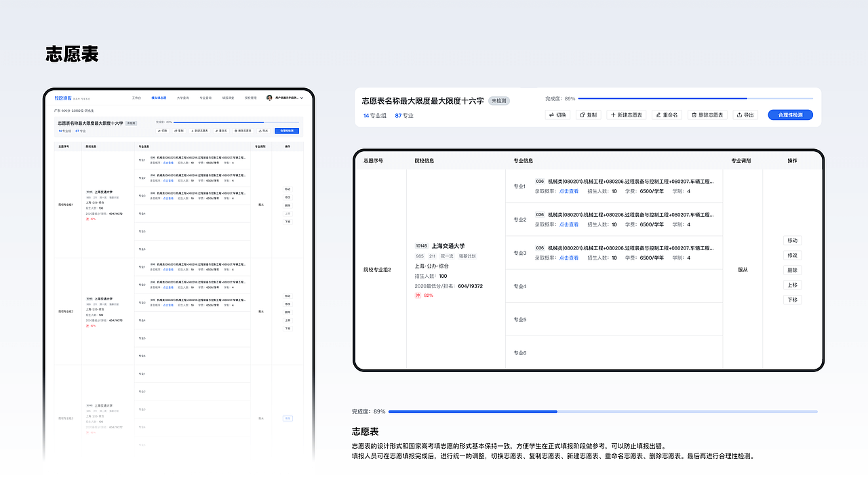Click 上海交通大学 name in enlarged table

tap(448, 246)
